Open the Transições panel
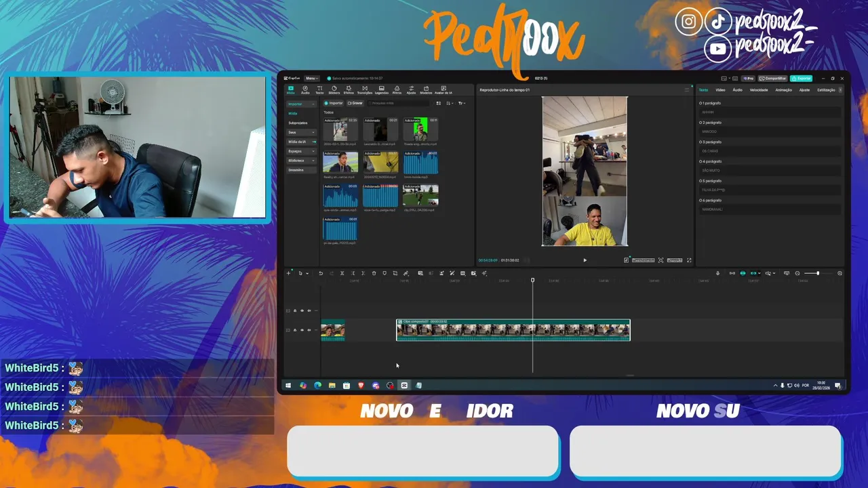The height and width of the screenshot is (488, 868). pyautogui.click(x=365, y=89)
